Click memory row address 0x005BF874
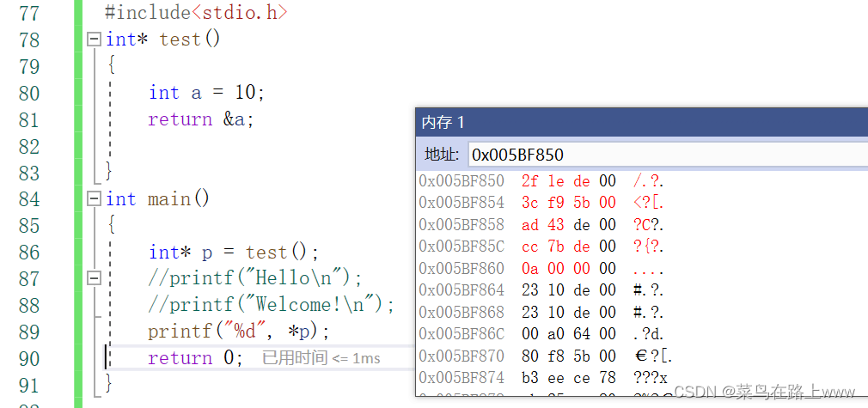This screenshot has width=868, height=408. (462, 378)
